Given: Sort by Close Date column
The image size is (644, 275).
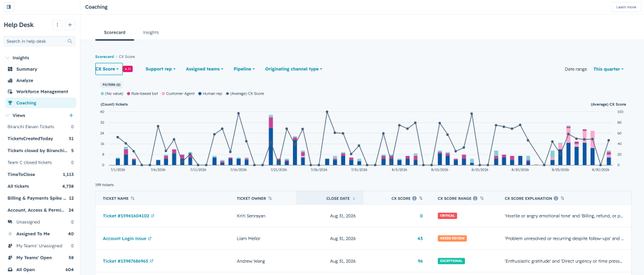Looking at the screenshot, I should [354, 198].
